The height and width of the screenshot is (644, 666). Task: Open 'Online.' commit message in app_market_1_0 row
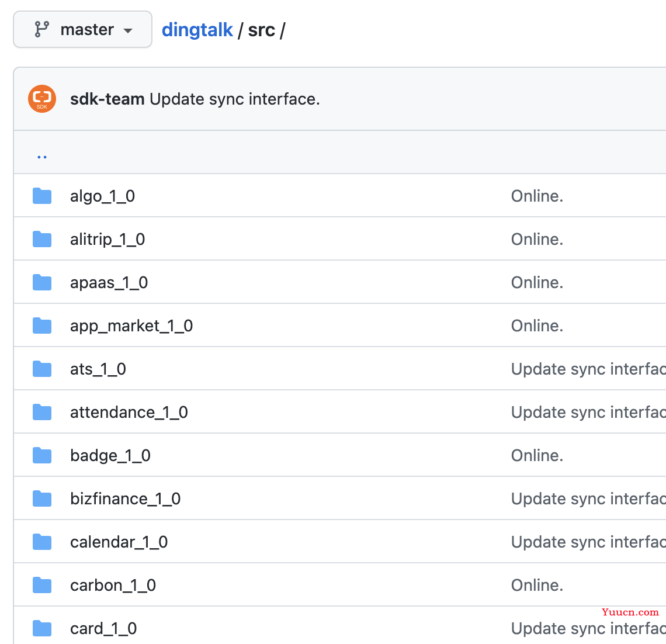tap(537, 326)
